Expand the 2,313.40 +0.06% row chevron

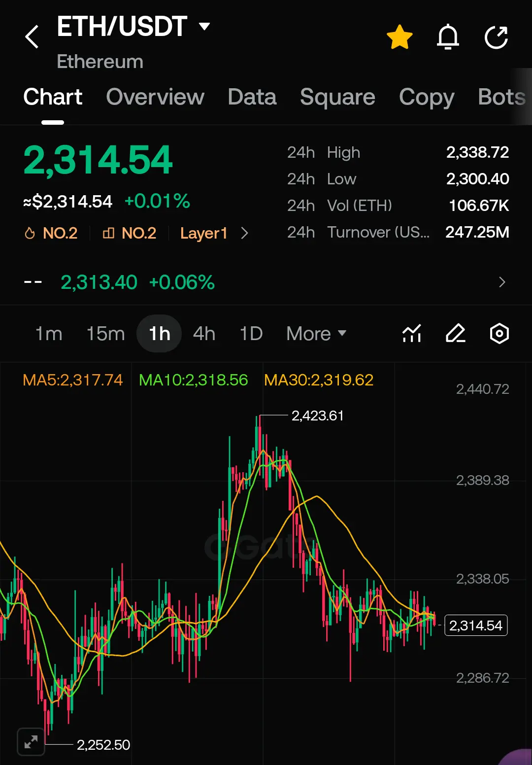502,282
